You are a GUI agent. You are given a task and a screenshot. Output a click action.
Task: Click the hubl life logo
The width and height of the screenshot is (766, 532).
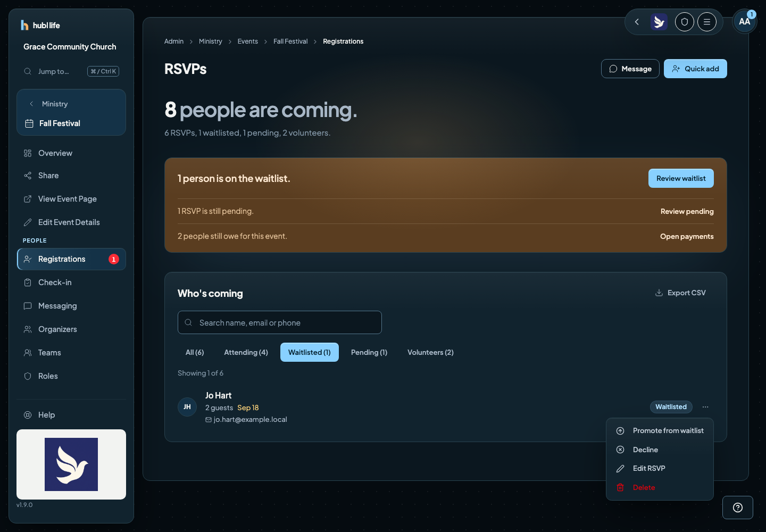[x=40, y=25]
